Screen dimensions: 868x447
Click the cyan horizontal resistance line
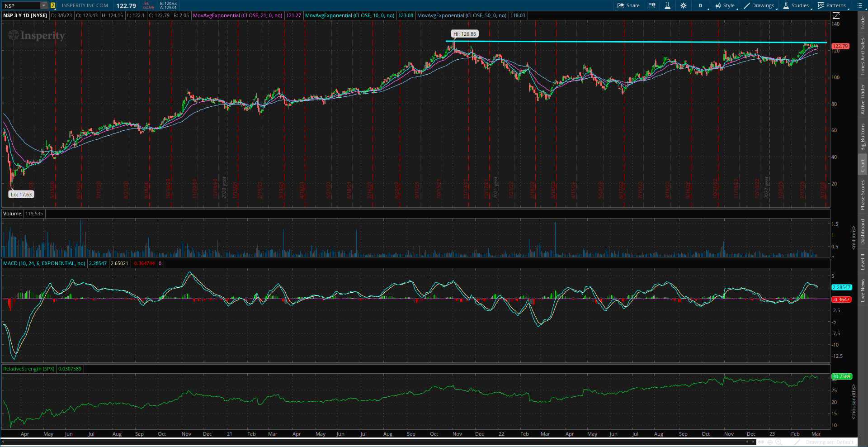pos(636,42)
